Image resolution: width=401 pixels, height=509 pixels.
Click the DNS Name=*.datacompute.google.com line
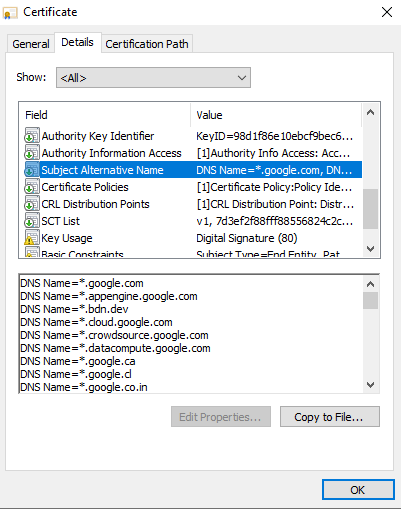115,348
